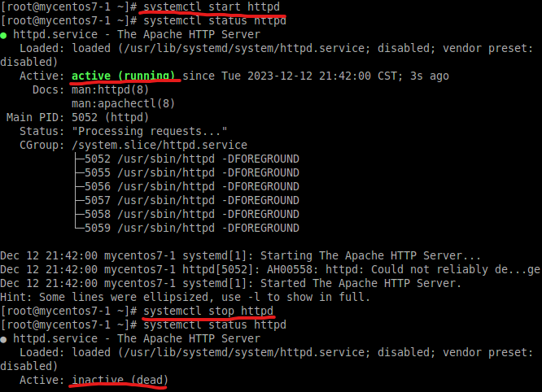Click process row 5057 /usr/sbin/httpd
Image resolution: width=542 pixels, height=392 pixels.
pos(187,200)
